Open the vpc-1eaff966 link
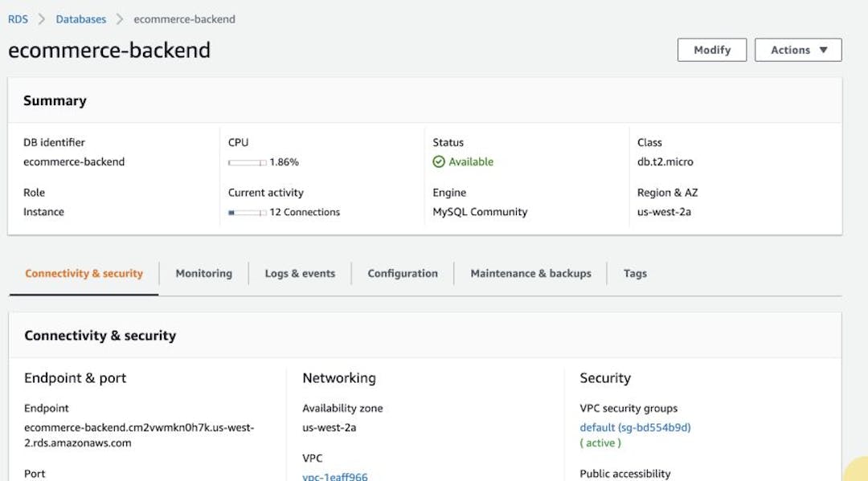 point(334,476)
